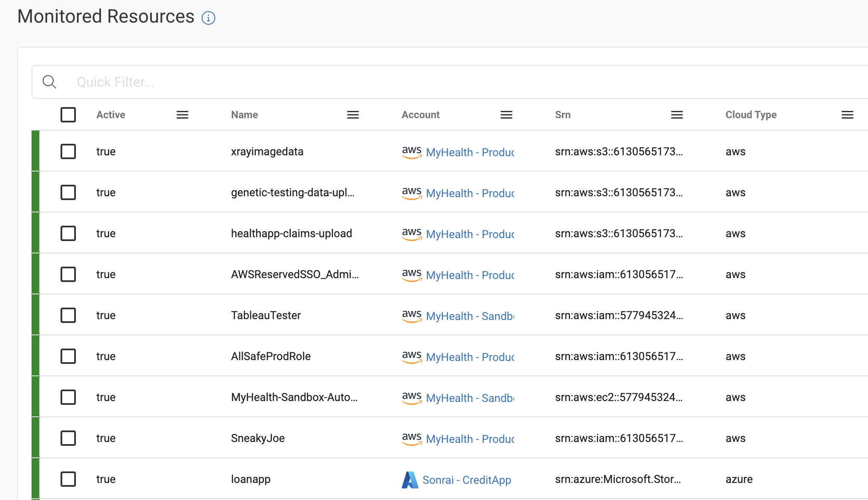Viewport: 868px width, 500px height.
Task: Open MyHealth Sandbox link for TableauTester
Action: click(470, 316)
